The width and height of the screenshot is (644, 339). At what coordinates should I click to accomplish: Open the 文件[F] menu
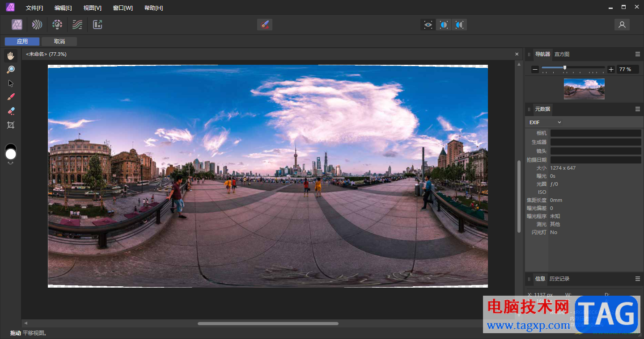click(34, 8)
